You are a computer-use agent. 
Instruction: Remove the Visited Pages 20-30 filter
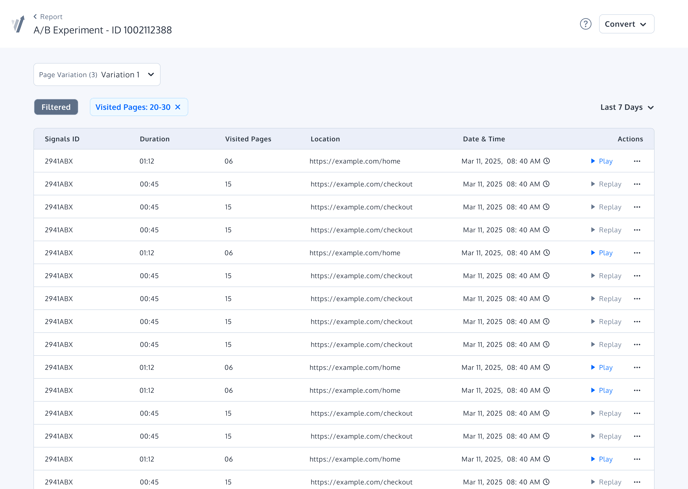click(178, 107)
